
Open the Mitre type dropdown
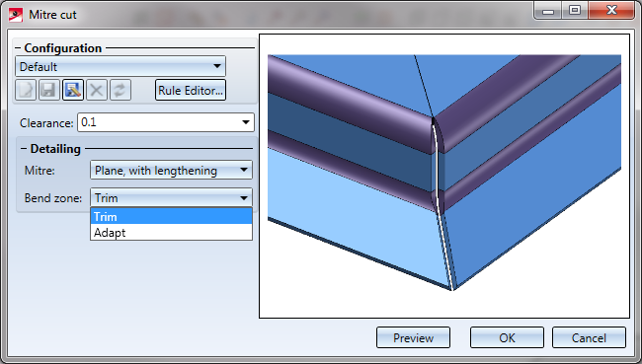171,170
